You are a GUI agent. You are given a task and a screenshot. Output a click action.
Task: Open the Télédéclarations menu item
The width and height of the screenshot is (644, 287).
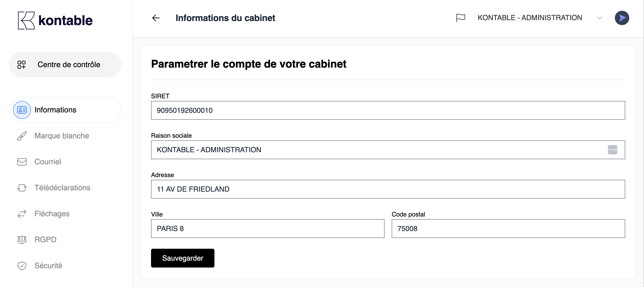click(x=62, y=188)
